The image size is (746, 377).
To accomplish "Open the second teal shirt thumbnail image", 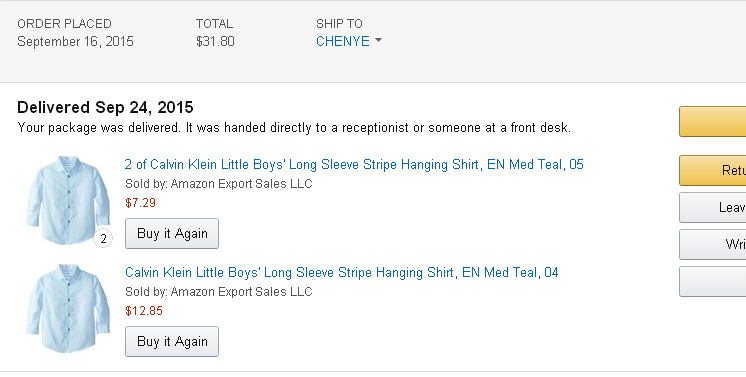I will tap(68, 308).
